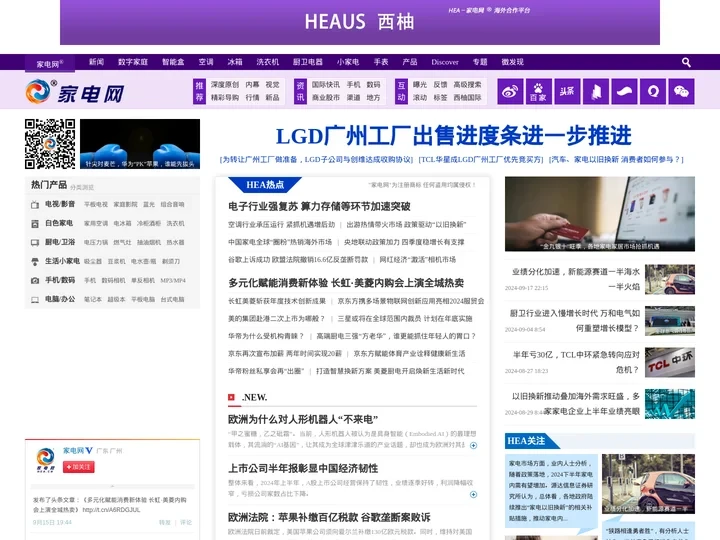Click the washer icon beside 白色家电
The image size is (720, 540).
coord(35,224)
